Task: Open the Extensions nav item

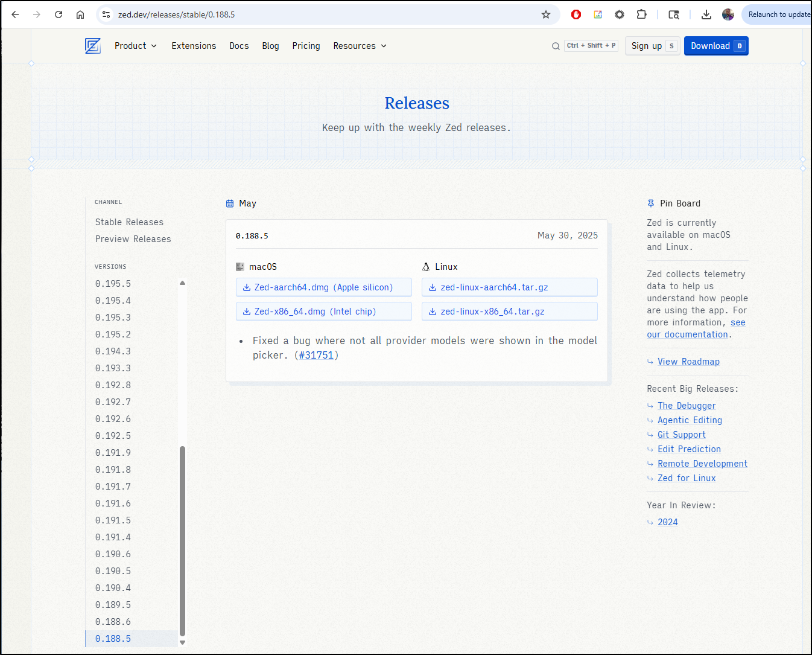Action: click(x=194, y=46)
